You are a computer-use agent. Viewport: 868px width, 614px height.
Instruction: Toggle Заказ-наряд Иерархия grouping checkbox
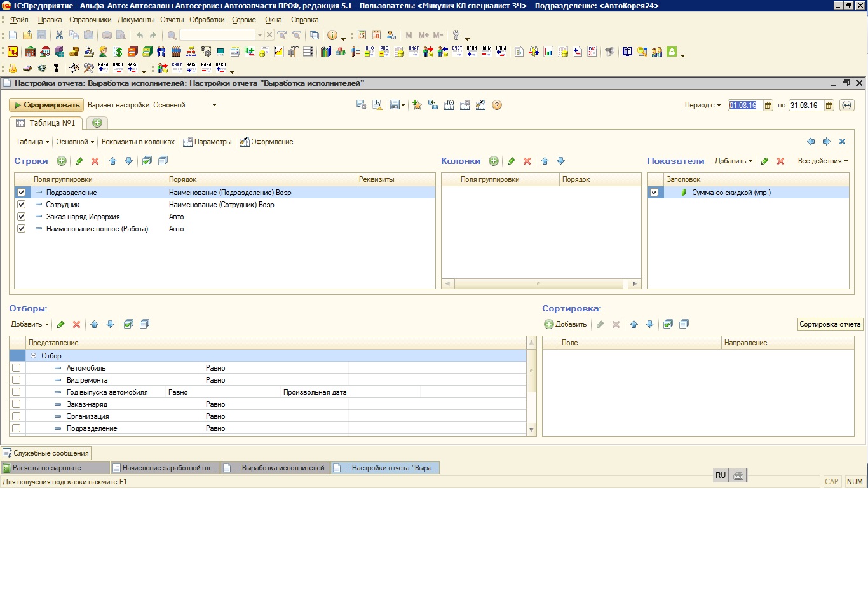tap(21, 217)
